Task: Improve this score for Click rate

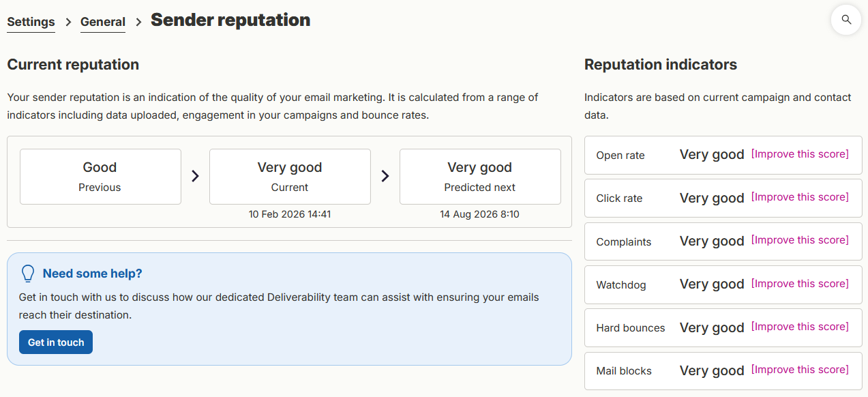Action: [800, 197]
